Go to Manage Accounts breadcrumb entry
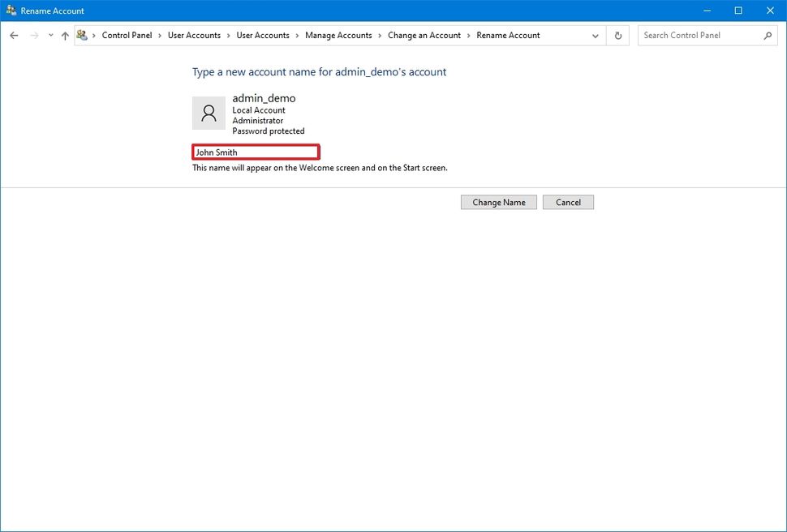787x532 pixels. pos(338,35)
